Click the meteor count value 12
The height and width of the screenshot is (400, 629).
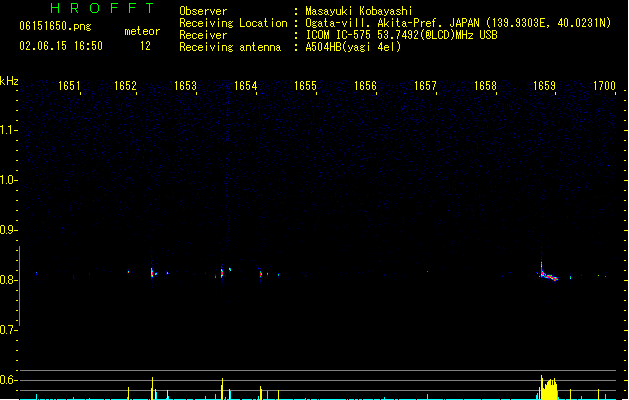coord(145,46)
